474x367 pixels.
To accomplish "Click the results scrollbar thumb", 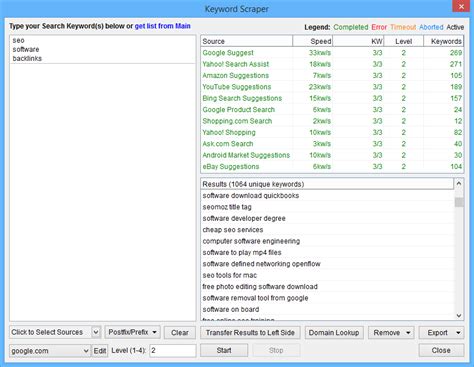I will coord(459,202).
